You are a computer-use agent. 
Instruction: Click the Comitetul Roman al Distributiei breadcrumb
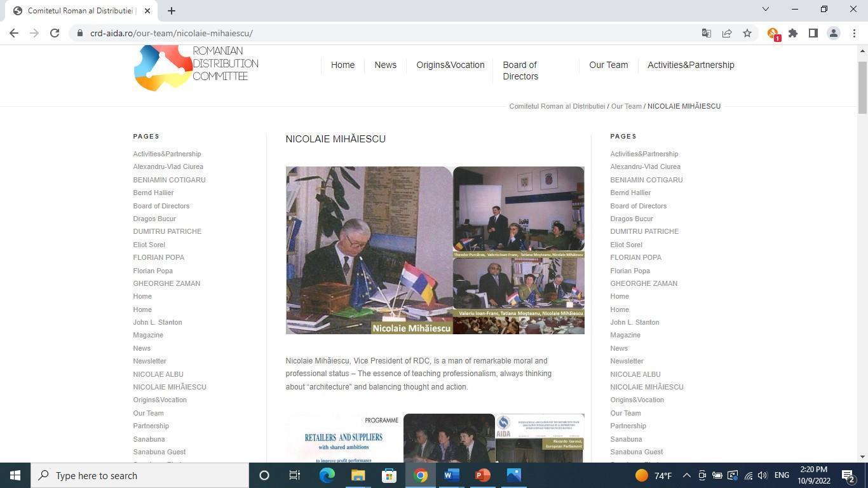pyautogui.click(x=557, y=106)
